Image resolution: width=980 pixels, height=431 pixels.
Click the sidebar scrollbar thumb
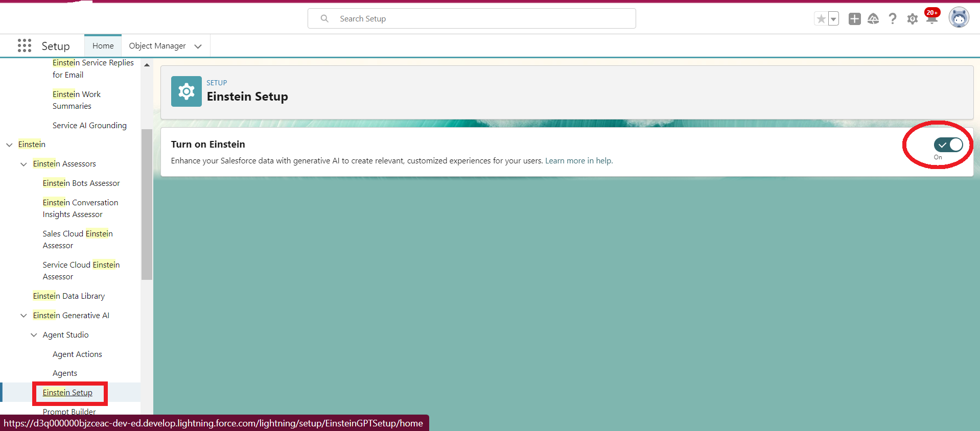[147, 204]
